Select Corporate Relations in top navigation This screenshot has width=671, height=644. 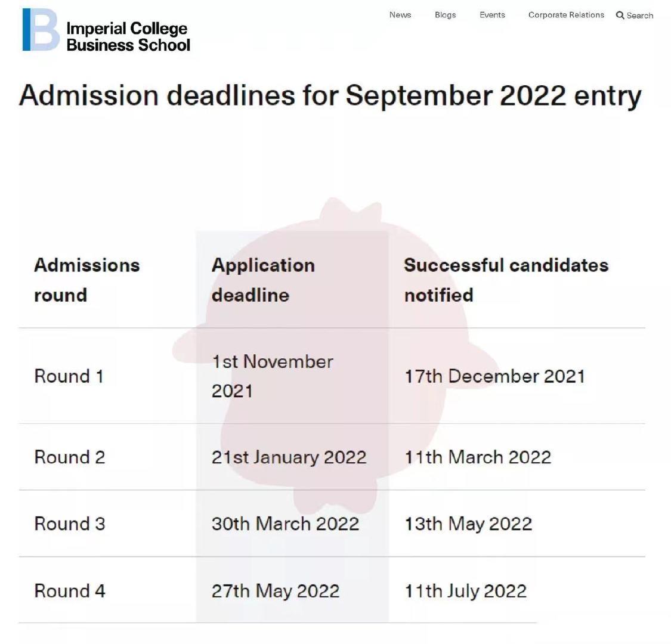(x=566, y=15)
